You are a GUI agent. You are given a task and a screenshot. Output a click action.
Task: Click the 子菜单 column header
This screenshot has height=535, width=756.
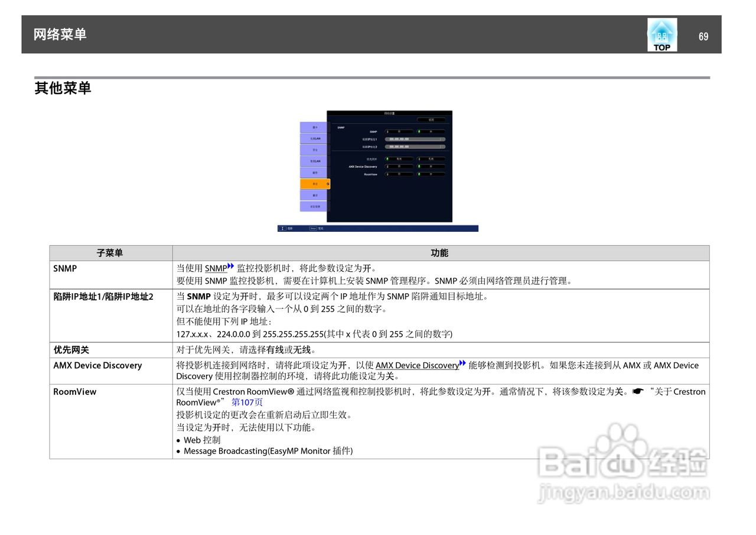(x=110, y=253)
